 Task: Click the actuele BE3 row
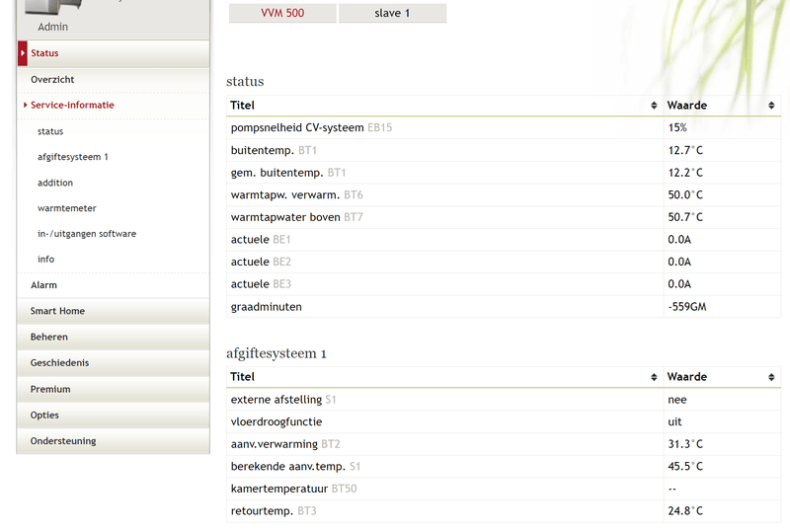504,284
